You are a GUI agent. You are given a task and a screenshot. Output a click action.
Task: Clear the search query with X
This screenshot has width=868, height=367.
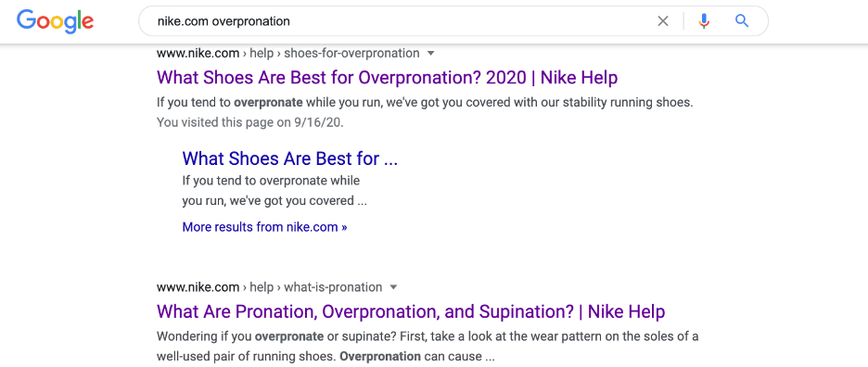663,21
